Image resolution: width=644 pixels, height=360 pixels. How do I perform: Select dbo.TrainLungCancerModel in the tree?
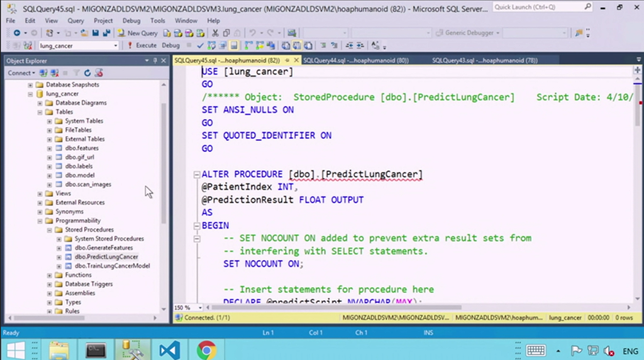pos(112,266)
